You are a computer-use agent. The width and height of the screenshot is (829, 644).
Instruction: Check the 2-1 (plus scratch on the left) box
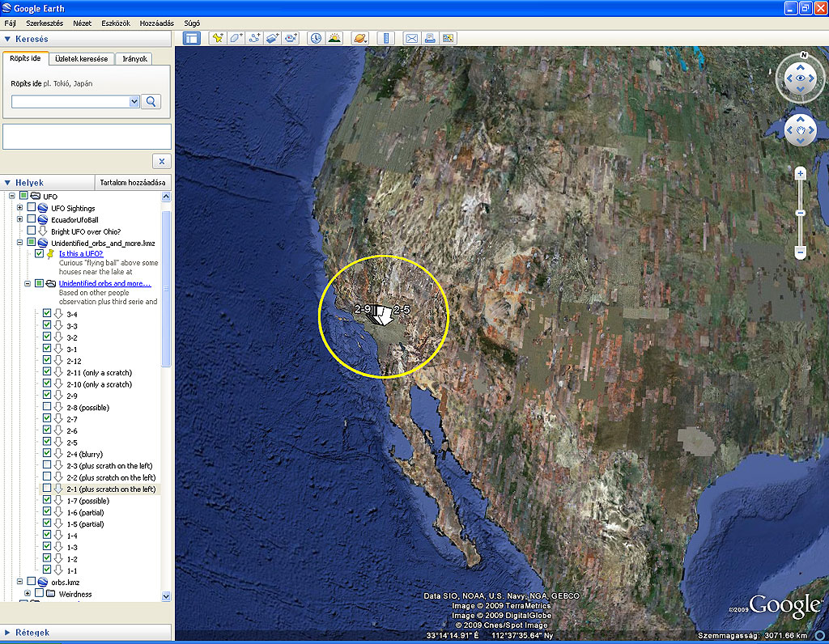47,488
